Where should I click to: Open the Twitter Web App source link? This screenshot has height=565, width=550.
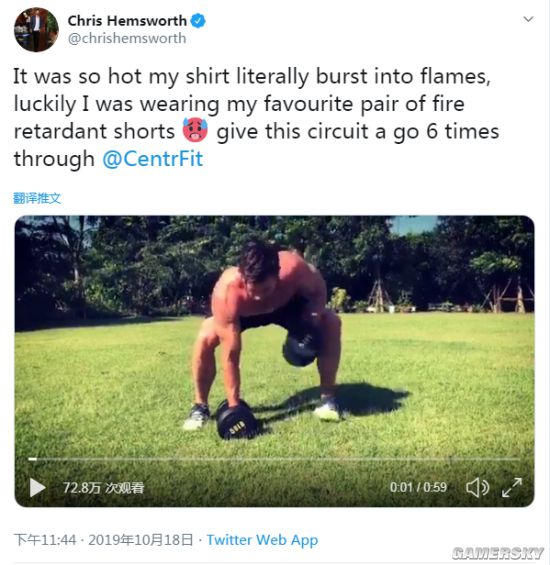pyautogui.click(x=262, y=540)
